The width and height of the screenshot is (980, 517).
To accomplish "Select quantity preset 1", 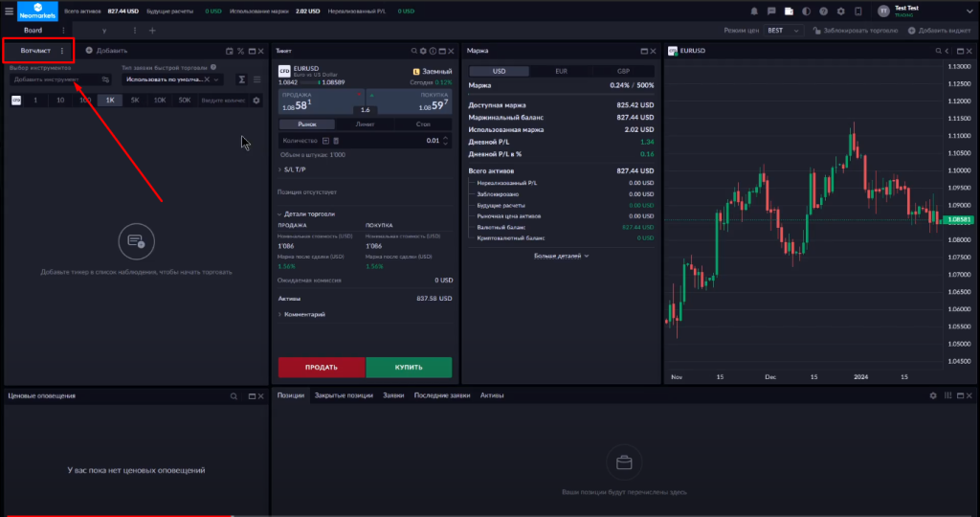I will (35, 100).
